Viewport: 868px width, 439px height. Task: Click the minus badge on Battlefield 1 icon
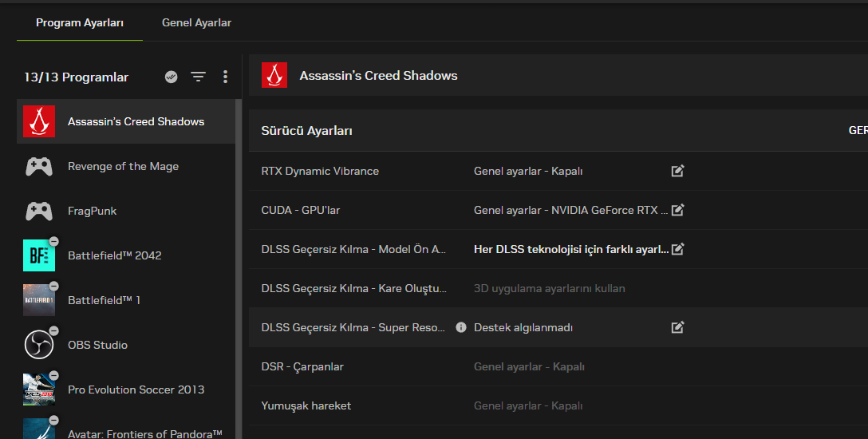(x=53, y=286)
